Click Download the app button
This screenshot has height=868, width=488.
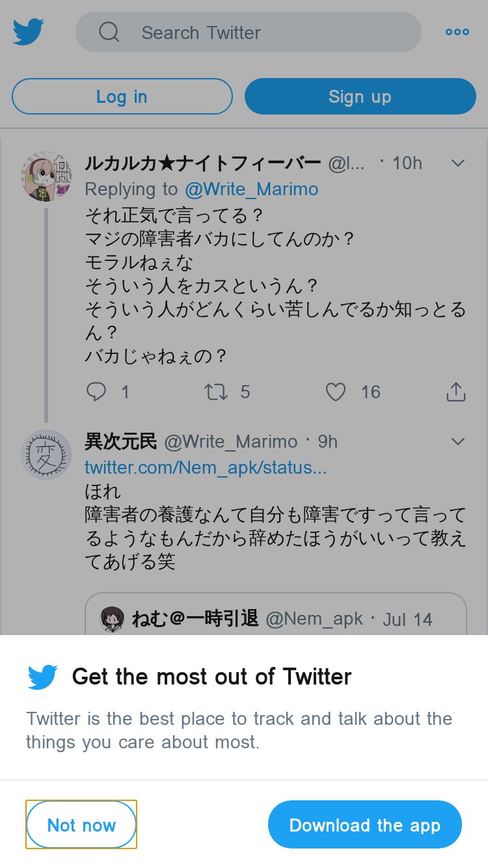[x=365, y=824]
